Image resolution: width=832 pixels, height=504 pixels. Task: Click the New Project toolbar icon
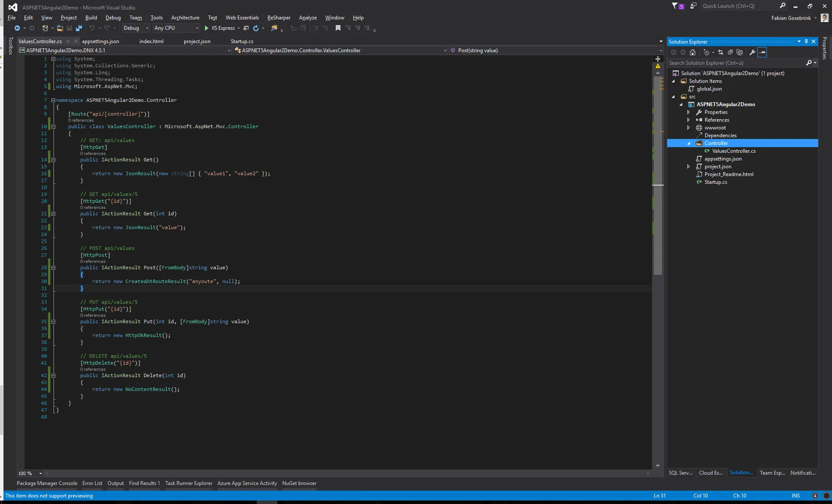(x=45, y=28)
